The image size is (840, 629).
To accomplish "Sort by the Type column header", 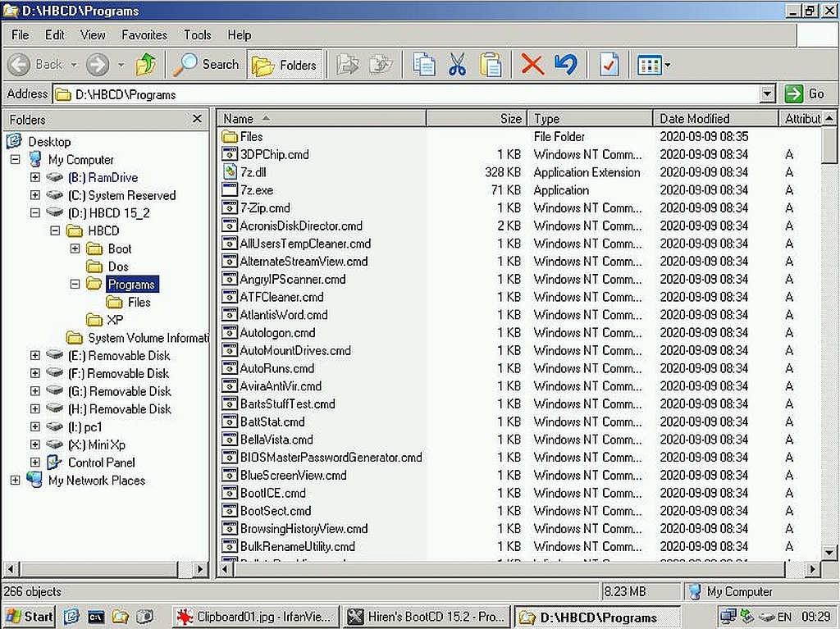I will [x=591, y=118].
